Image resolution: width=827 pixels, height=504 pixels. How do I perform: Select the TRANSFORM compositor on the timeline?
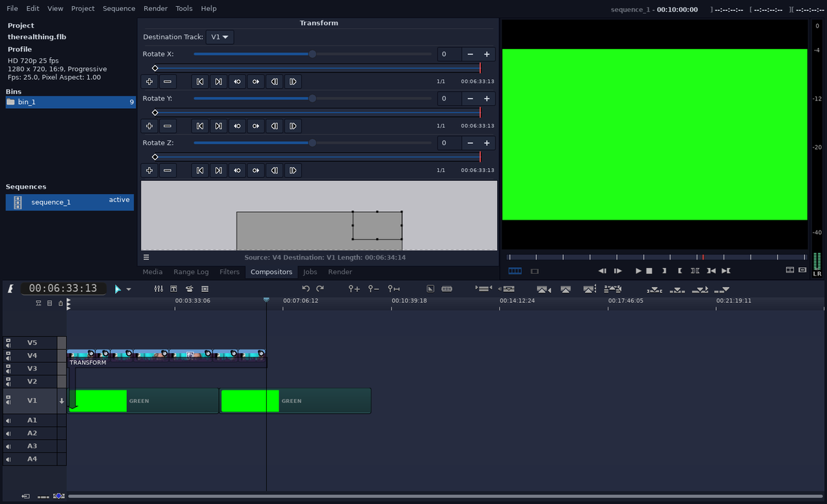click(167, 362)
